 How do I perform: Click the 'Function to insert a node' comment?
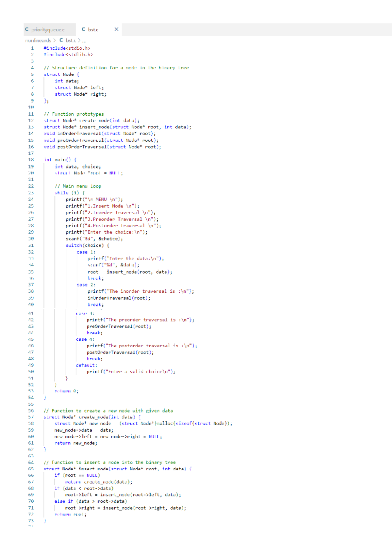[110, 463]
